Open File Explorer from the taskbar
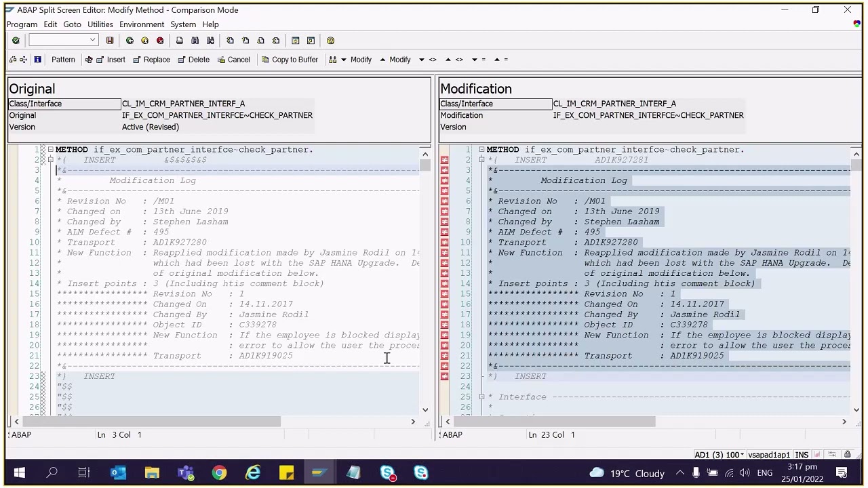This screenshot has height=488, width=868. [x=152, y=473]
